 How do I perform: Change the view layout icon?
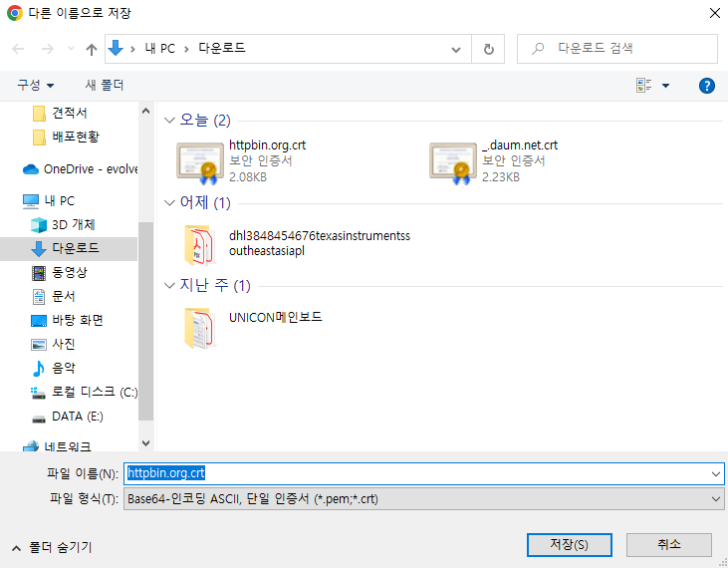point(644,86)
